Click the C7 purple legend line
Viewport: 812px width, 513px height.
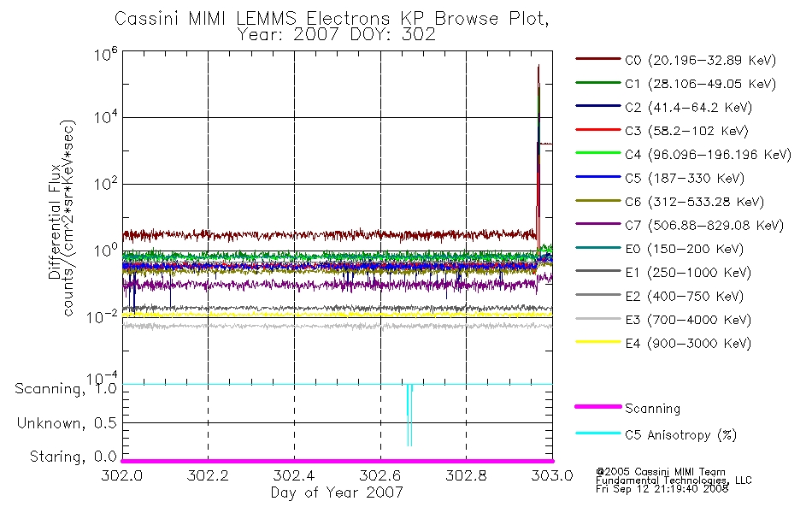597,224
